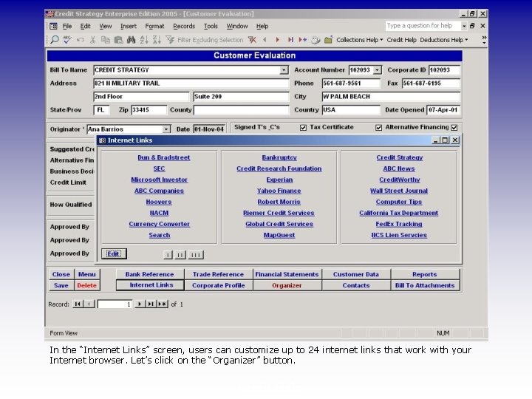
Task: Open the File menu
Action: (66, 26)
